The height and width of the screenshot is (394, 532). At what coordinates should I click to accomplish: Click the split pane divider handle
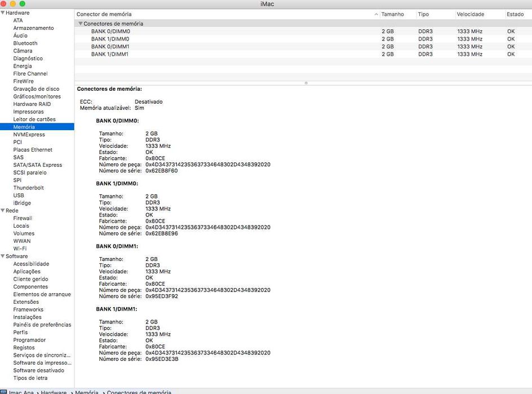point(306,83)
